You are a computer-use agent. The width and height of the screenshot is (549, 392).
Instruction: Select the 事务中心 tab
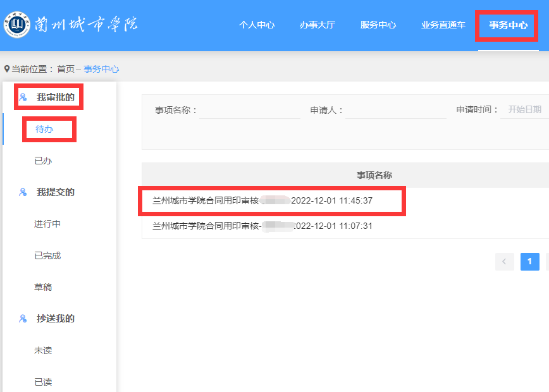(508, 25)
